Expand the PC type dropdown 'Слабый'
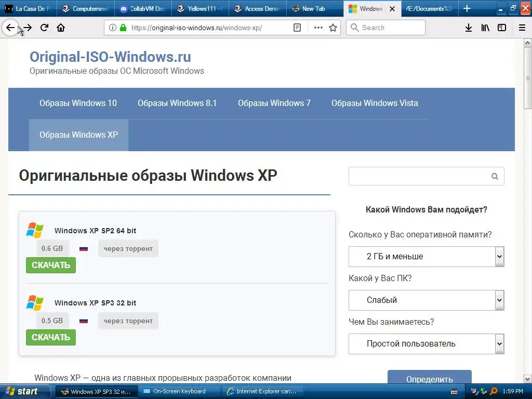532x399 pixels. 426,300
